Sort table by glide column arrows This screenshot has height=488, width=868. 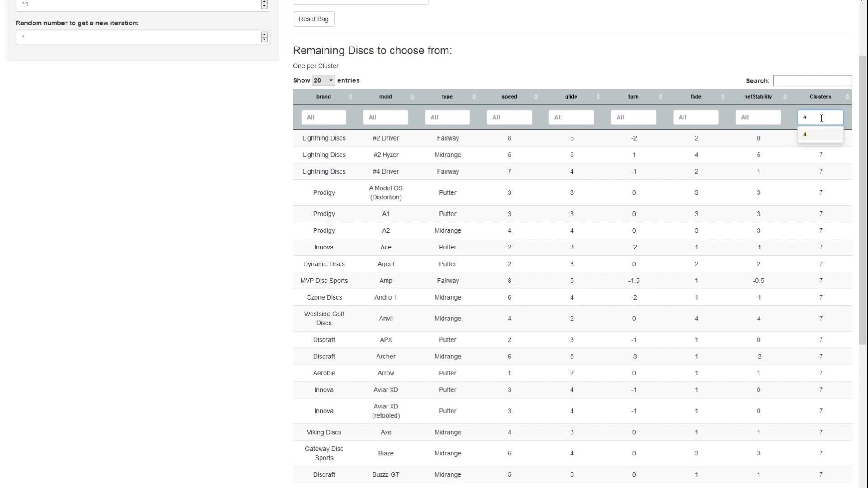598,97
